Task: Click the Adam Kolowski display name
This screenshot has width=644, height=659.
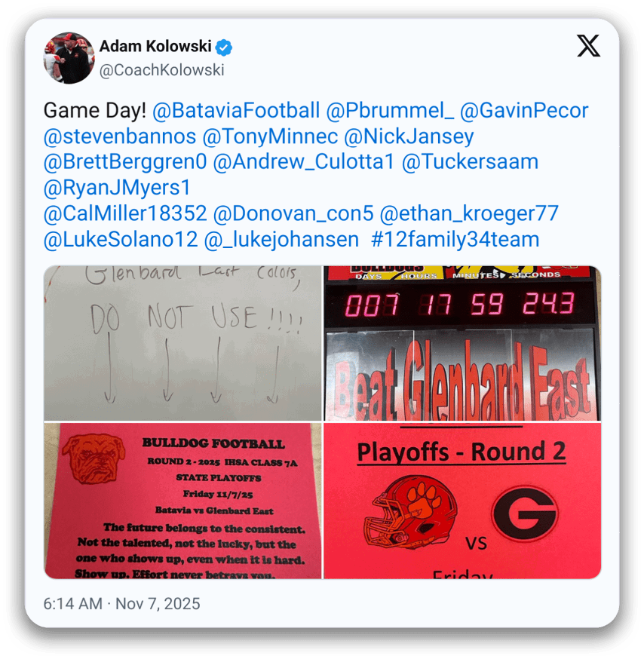Action: pyautogui.click(x=155, y=46)
